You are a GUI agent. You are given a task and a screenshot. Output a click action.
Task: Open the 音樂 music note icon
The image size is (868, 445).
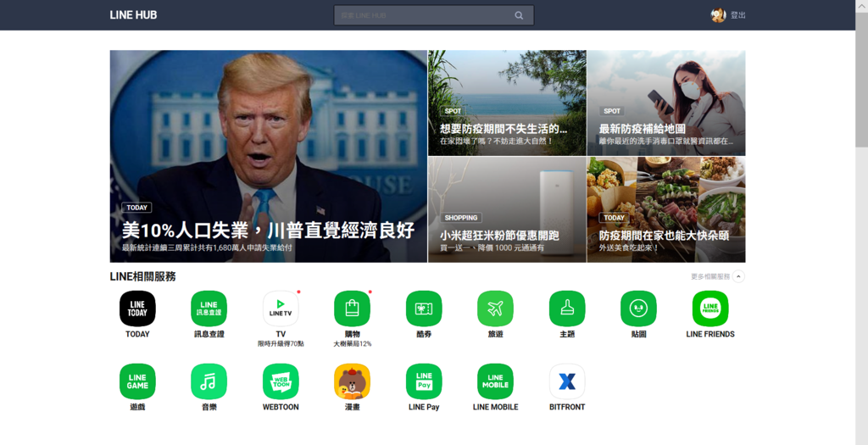click(209, 381)
